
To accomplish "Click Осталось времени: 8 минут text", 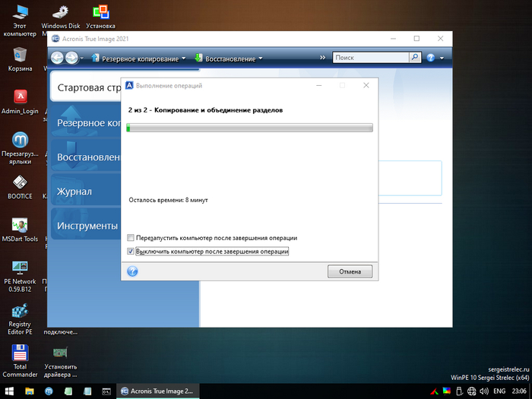I will pyautogui.click(x=168, y=200).
